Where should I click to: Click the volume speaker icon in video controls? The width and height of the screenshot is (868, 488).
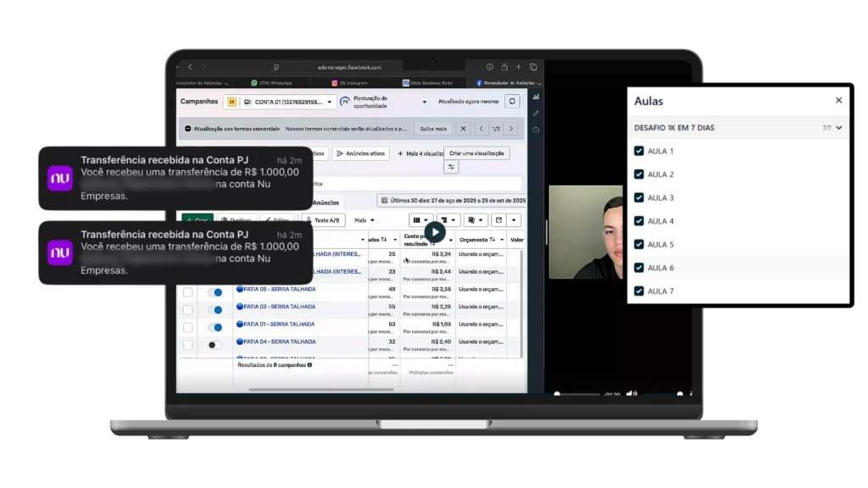pyautogui.click(x=632, y=394)
